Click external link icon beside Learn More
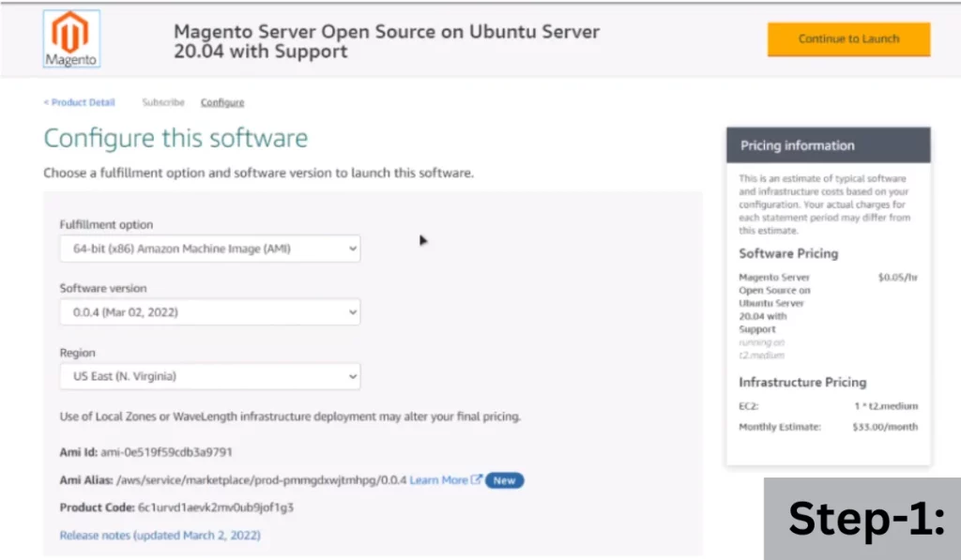This screenshot has height=560, width=961. click(x=476, y=479)
